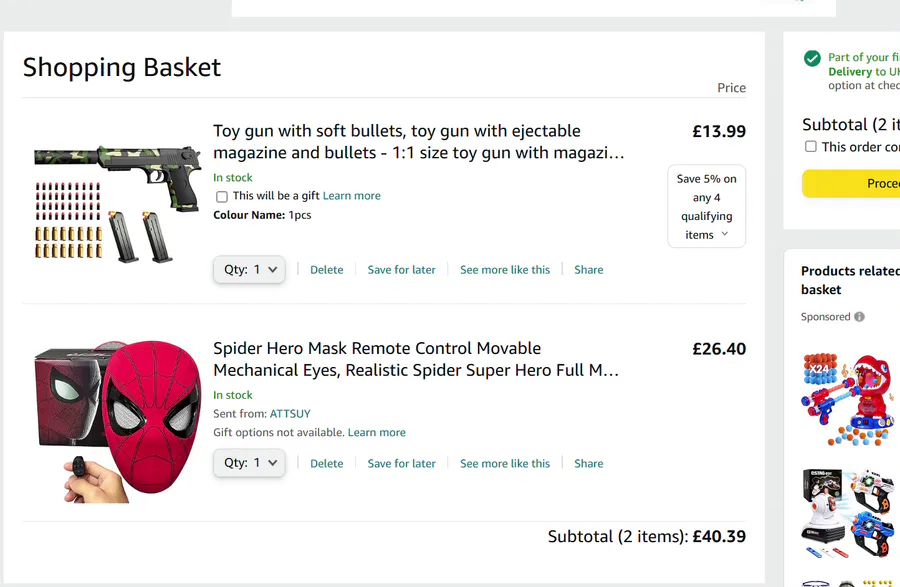
Task: Tick the 'This order contains' gift checkbox
Action: (x=811, y=147)
